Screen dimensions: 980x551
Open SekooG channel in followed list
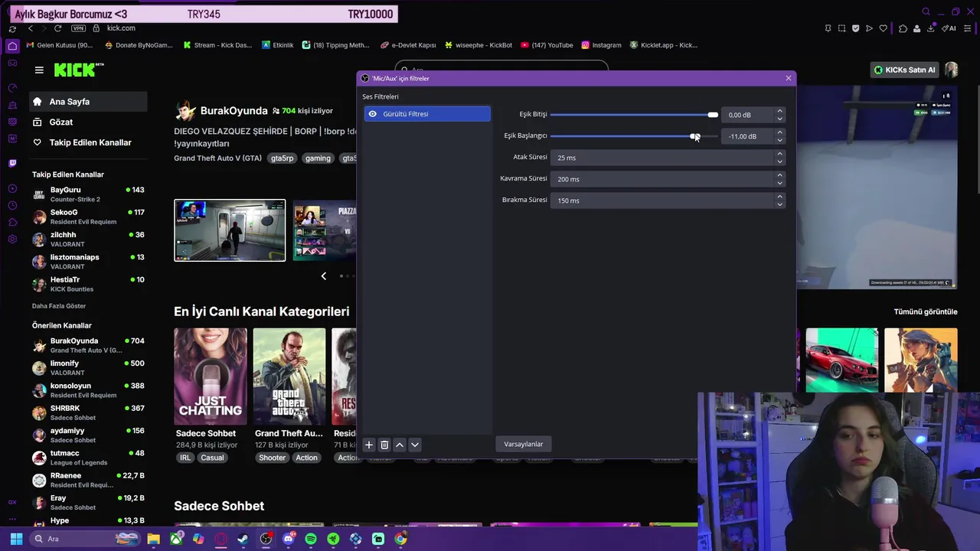[x=88, y=217]
